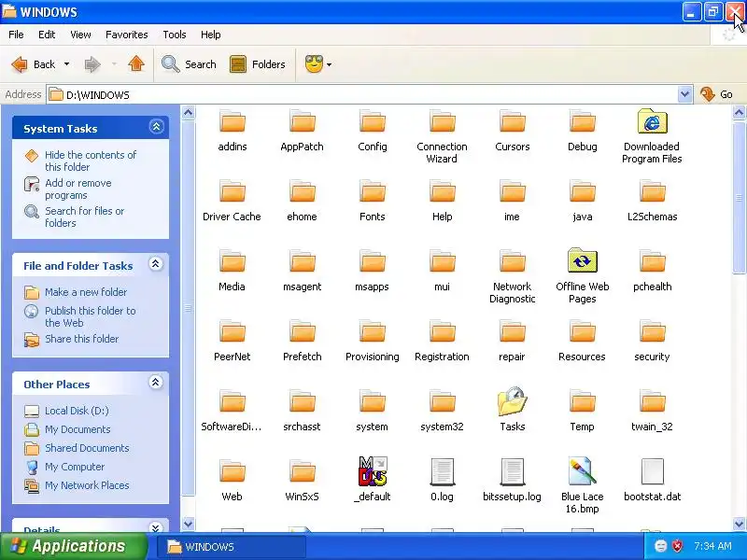747x560 pixels.
Task: Expand the Details panel
Action: tap(155, 527)
